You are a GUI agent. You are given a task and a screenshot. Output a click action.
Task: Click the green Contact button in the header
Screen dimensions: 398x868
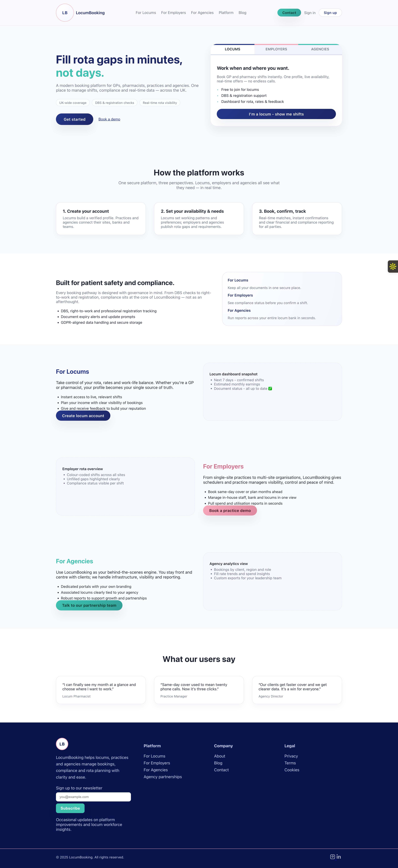click(289, 13)
